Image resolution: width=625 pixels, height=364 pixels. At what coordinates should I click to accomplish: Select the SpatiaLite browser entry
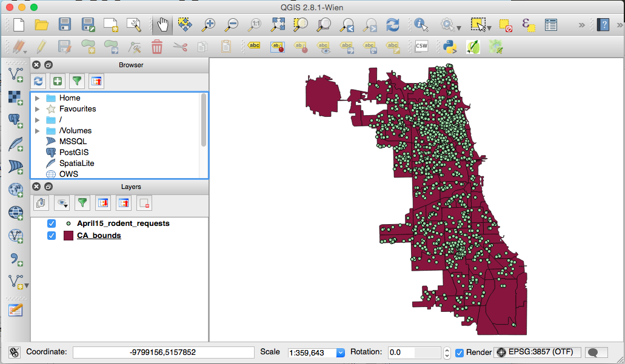click(x=76, y=164)
